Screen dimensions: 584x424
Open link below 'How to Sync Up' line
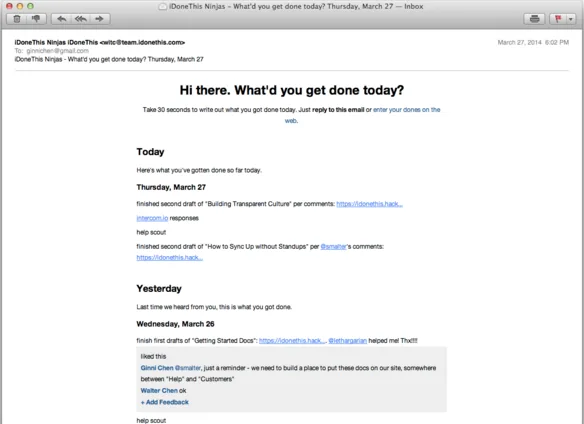(169, 257)
